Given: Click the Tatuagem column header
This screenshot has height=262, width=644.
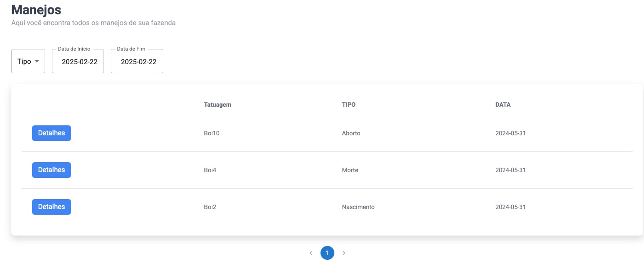Looking at the screenshot, I should (x=217, y=105).
